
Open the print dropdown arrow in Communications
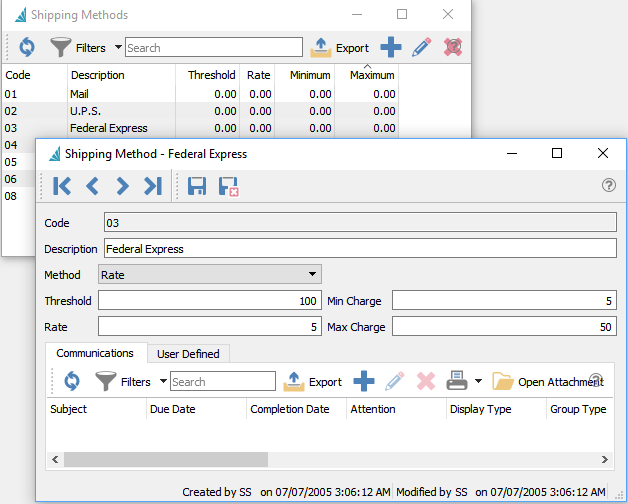click(478, 381)
